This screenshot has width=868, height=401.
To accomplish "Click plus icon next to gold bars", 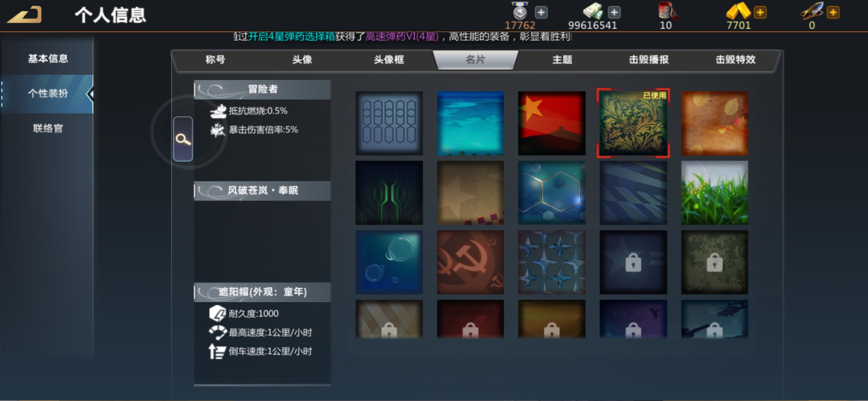I will pos(760,12).
